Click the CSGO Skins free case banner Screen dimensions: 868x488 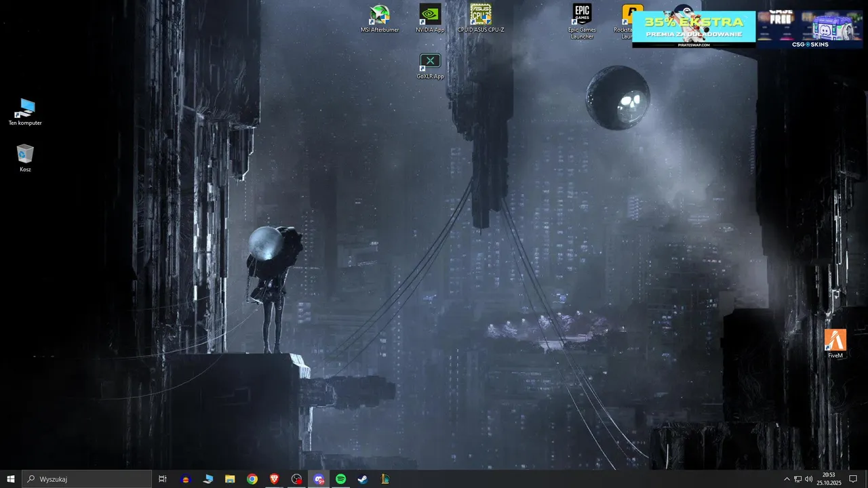[810, 29]
